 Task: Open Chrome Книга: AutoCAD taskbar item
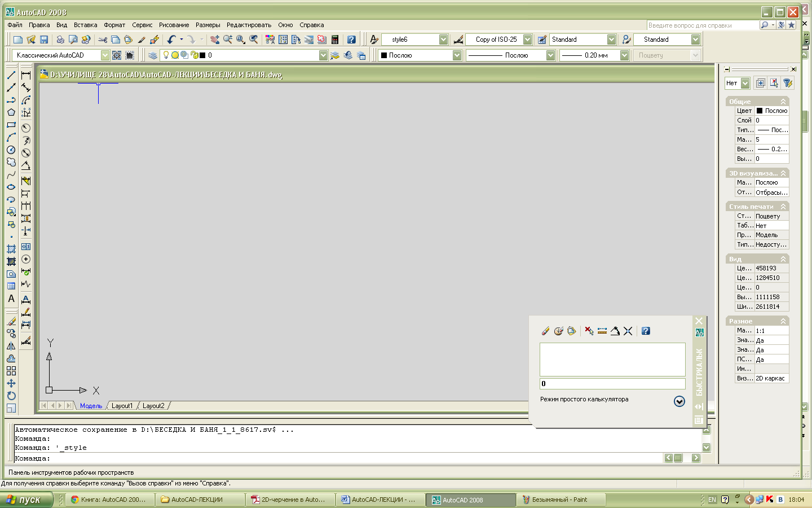click(x=110, y=500)
